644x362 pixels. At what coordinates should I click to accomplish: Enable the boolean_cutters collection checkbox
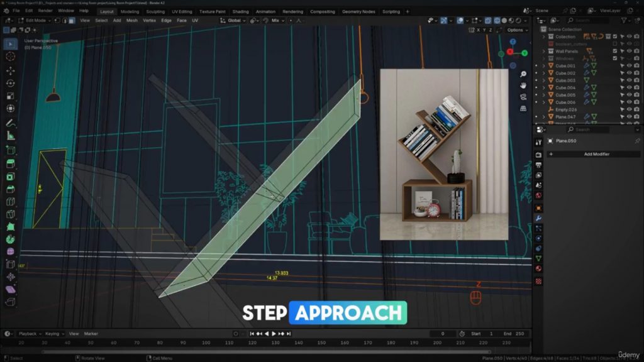(x=615, y=44)
